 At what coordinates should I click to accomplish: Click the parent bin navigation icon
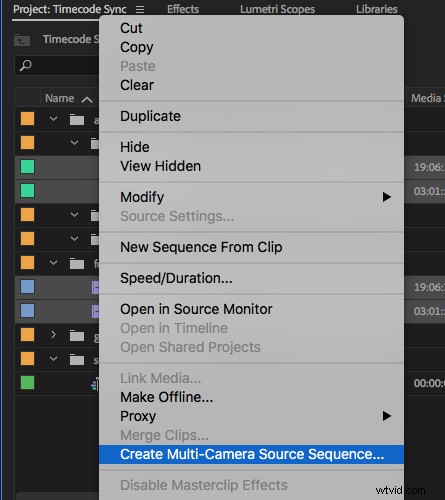click(x=22, y=40)
